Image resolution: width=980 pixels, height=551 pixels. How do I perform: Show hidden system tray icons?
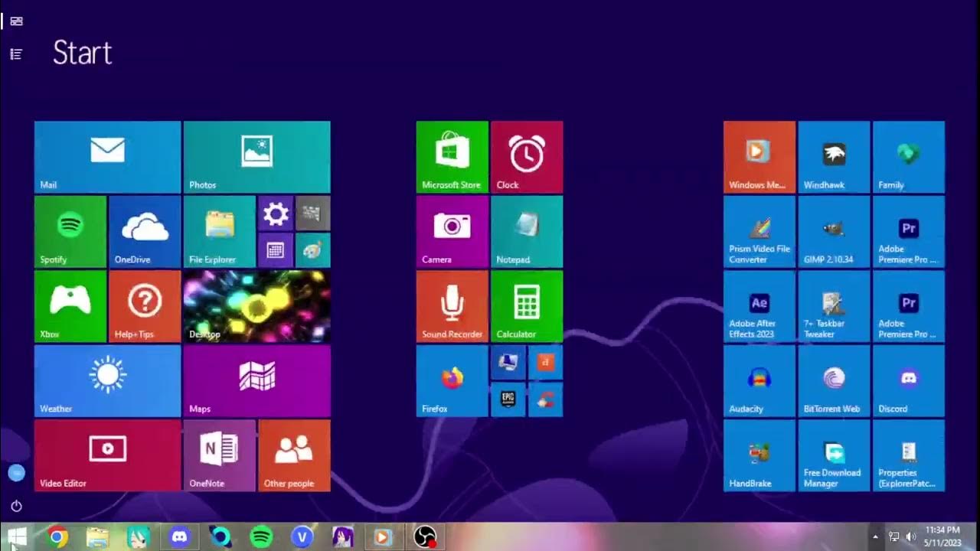click(874, 537)
